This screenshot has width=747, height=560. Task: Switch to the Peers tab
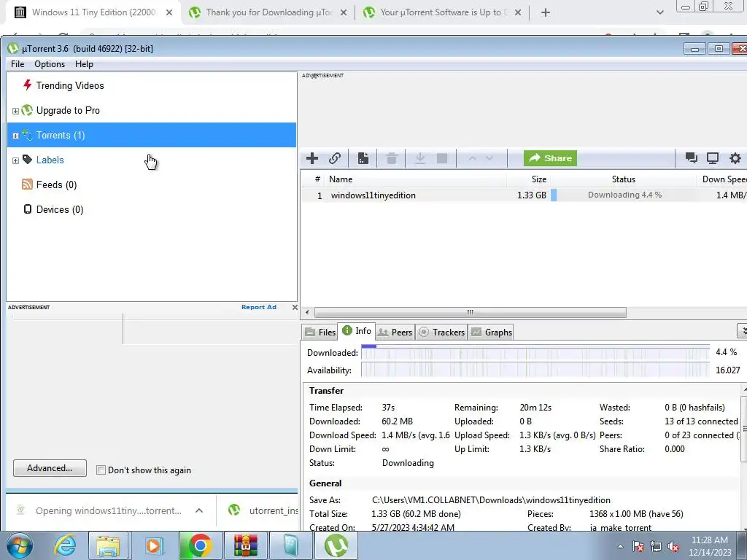coord(395,332)
